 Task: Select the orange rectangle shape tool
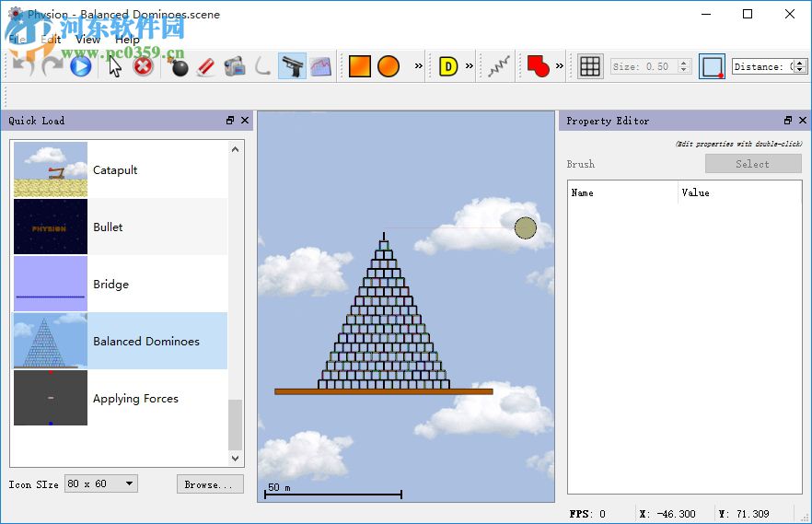click(x=359, y=66)
